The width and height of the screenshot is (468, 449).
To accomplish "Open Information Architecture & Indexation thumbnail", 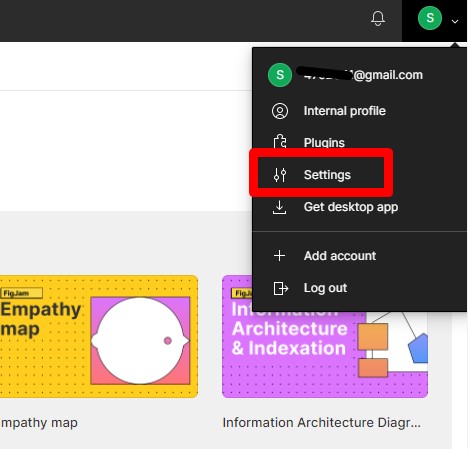I will 325,336.
